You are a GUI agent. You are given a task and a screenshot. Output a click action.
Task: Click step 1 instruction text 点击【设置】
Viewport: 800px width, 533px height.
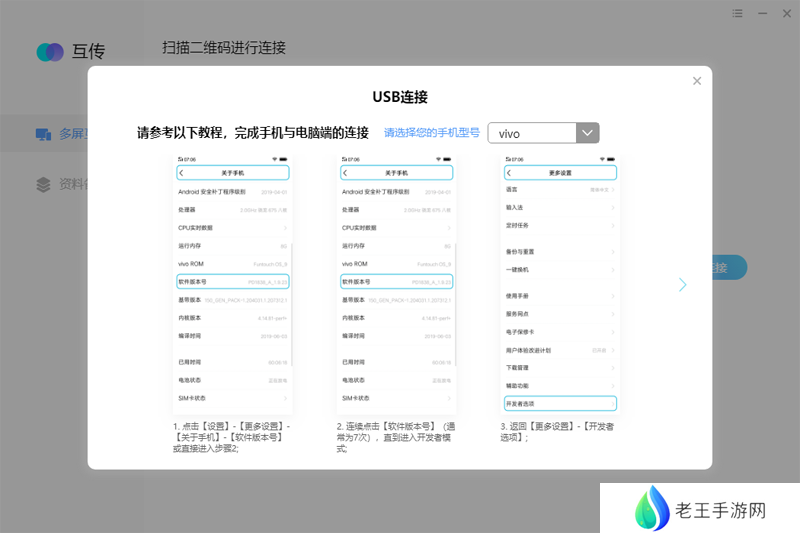(x=233, y=437)
